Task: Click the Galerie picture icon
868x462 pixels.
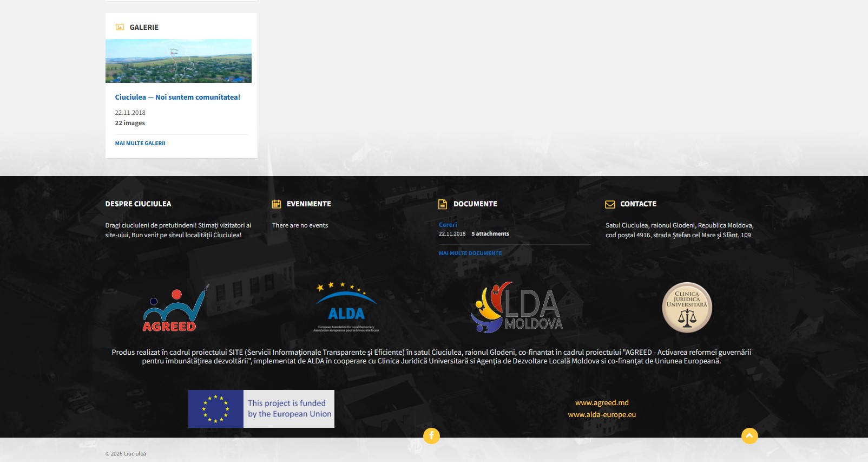Action: tap(120, 27)
